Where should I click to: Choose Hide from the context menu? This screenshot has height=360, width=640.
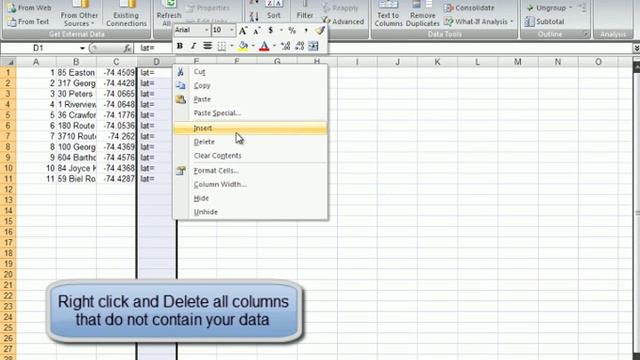(250, 198)
